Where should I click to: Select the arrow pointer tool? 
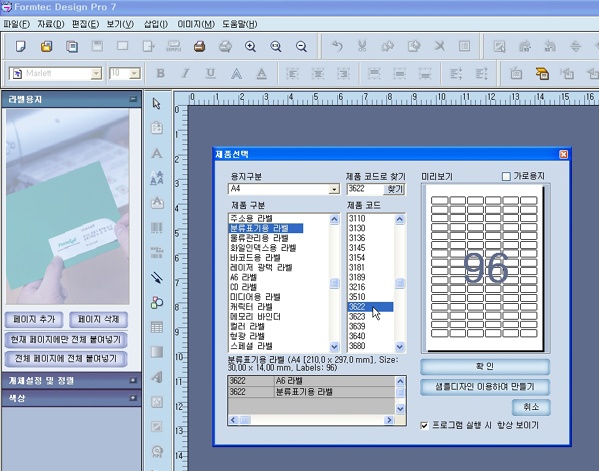(x=157, y=104)
